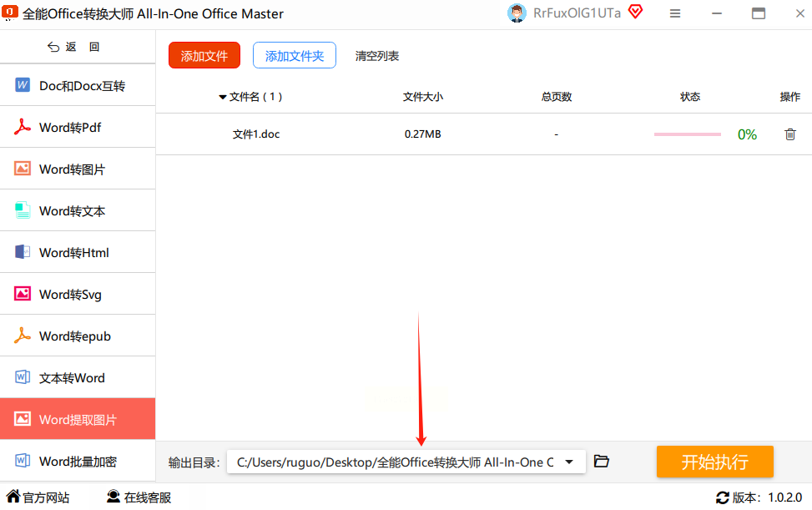Click the 状态 column header

[x=690, y=97]
